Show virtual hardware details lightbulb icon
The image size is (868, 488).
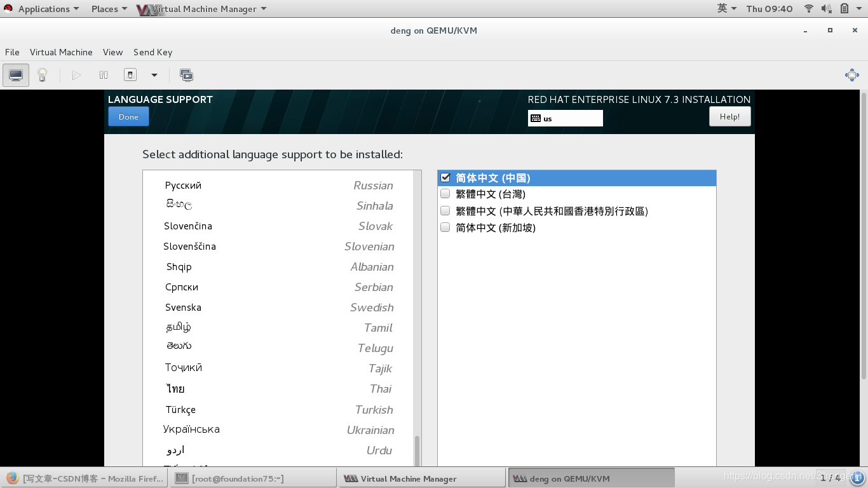[42, 75]
